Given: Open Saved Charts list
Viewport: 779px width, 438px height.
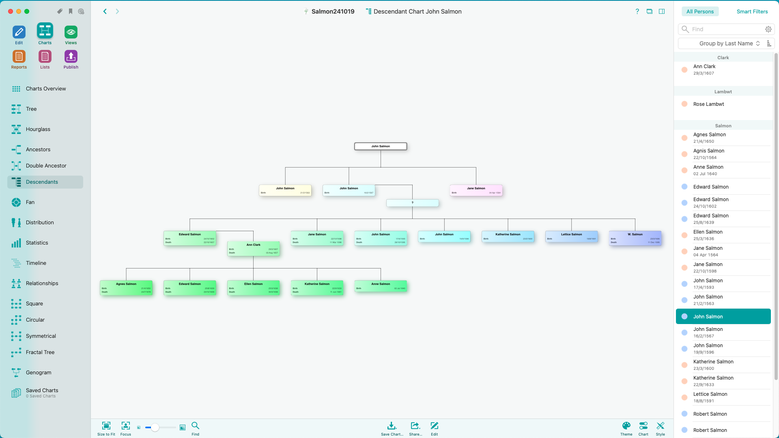Looking at the screenshot, I should (45, 393).
